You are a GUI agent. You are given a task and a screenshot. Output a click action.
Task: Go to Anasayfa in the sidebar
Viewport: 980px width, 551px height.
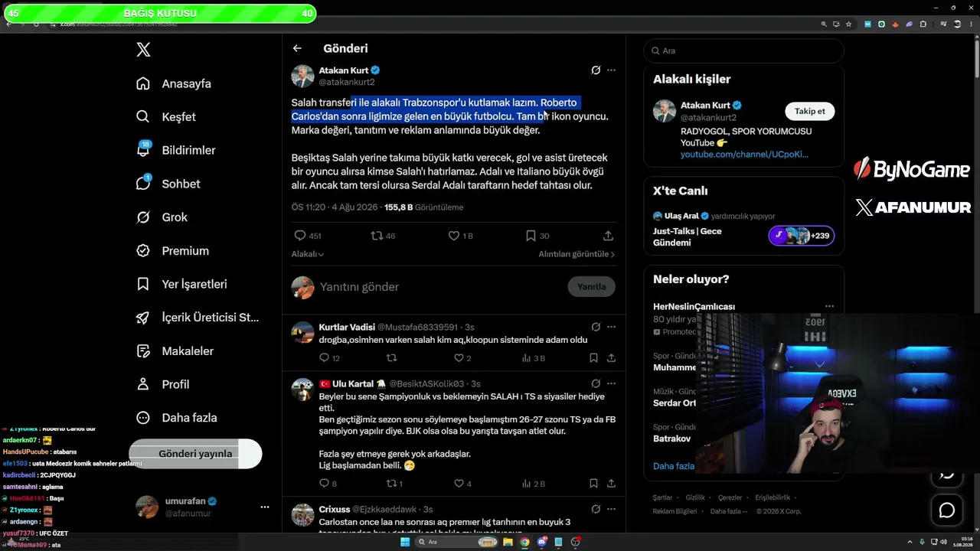[173, 83]
